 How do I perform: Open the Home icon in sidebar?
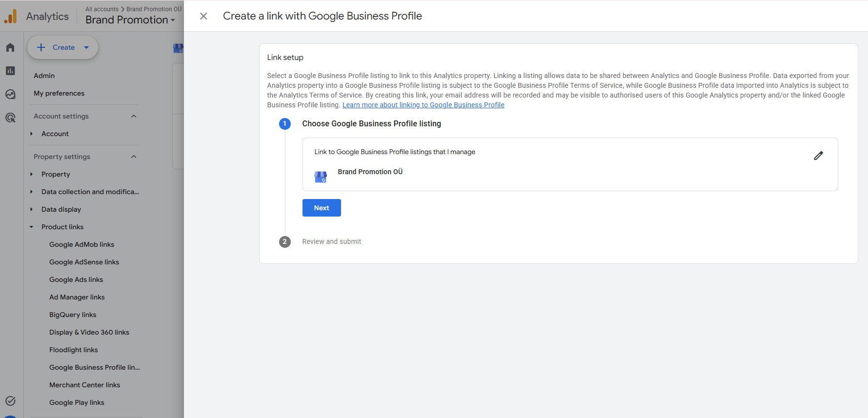[10, 47]
